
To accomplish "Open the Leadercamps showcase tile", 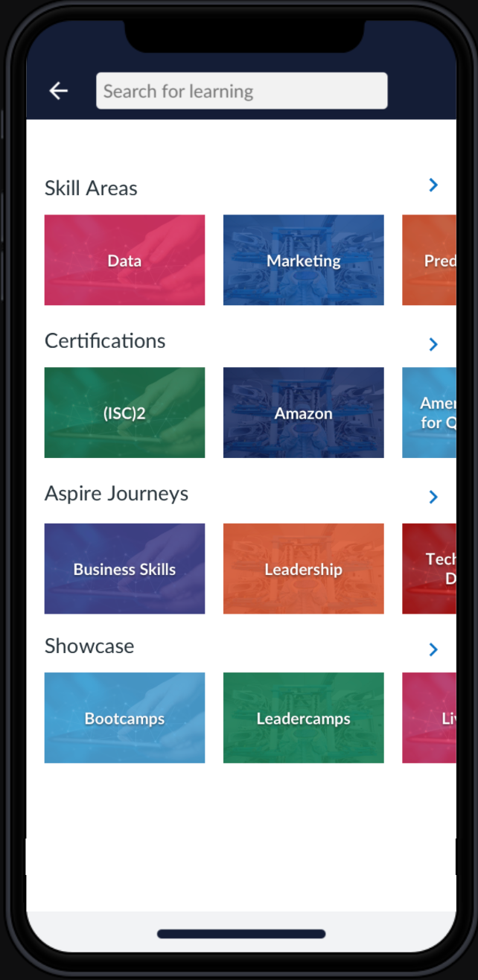I will 304,718.
